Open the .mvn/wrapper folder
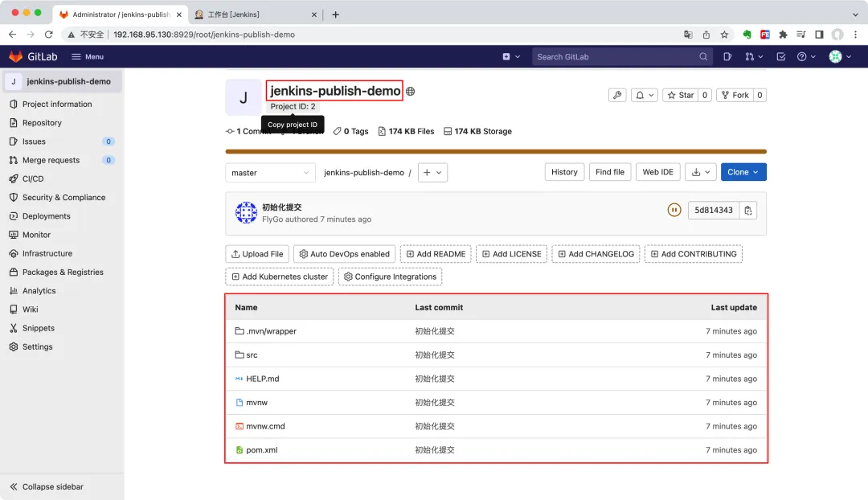This screenshot has height=500, width=868. 272,331
